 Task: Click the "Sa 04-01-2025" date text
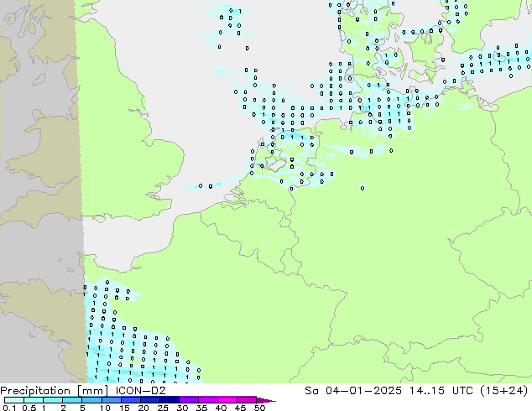pyautogui.click(x=353, y=391)
